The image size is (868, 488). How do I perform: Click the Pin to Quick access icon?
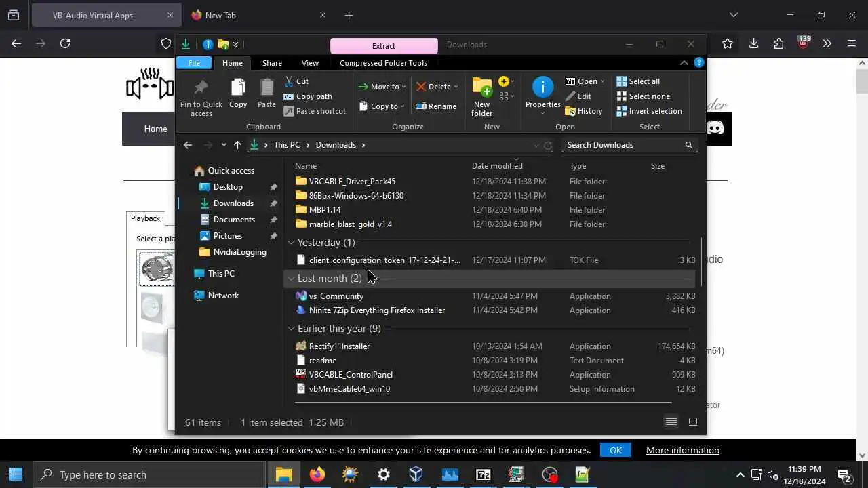click(201, 87)
